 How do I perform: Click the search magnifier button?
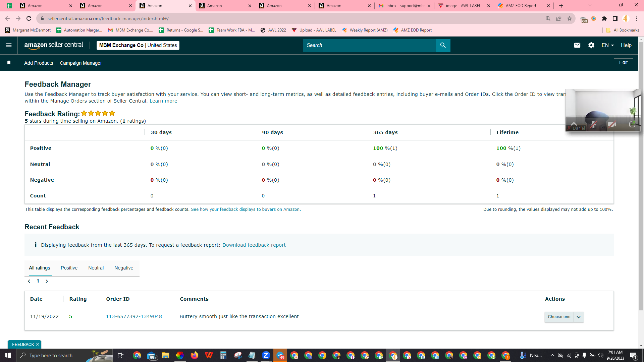pos(443,45)
